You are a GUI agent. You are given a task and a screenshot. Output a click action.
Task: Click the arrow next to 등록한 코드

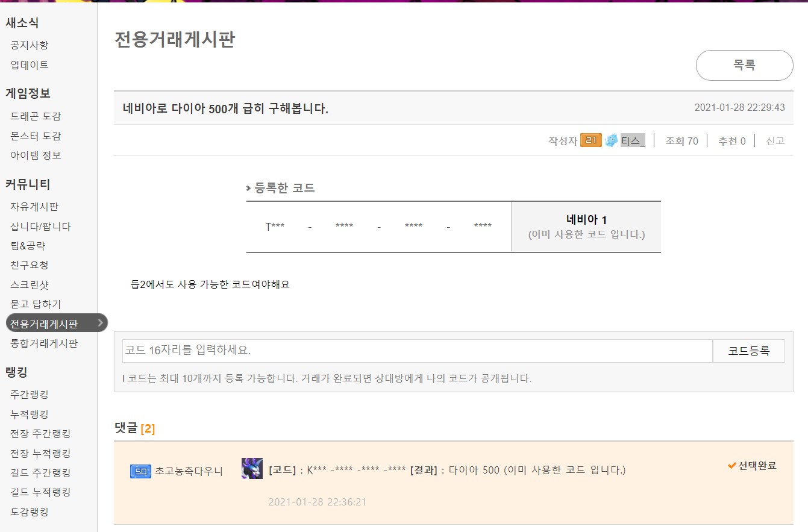tap(249, 189)
